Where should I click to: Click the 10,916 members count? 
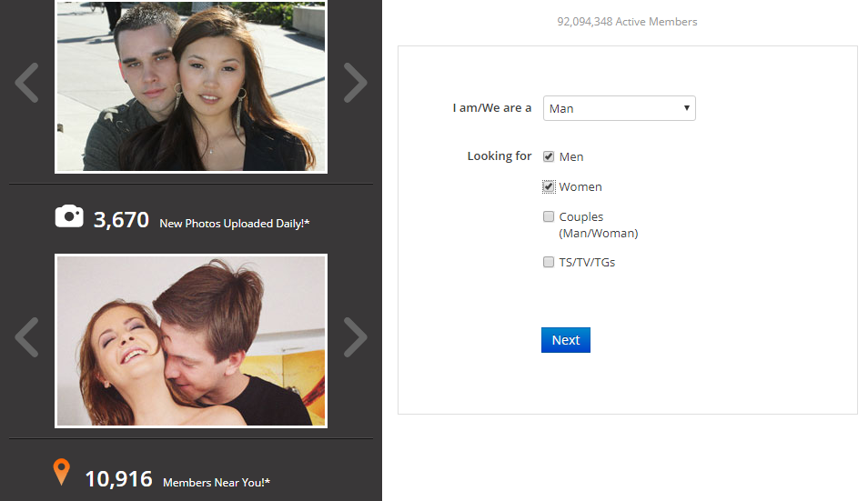(118, 479)
